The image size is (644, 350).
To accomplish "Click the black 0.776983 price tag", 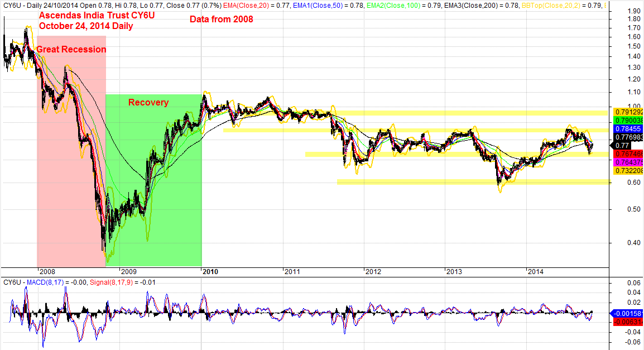I will pos(628,137).
